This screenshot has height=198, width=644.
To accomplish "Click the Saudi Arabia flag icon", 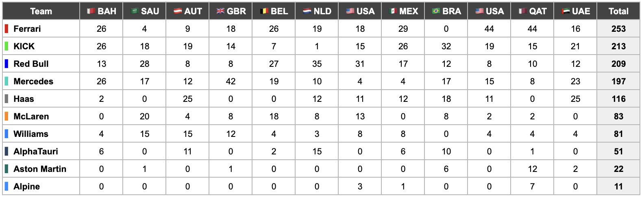I will pyautogui.click(x=135, y=11).
